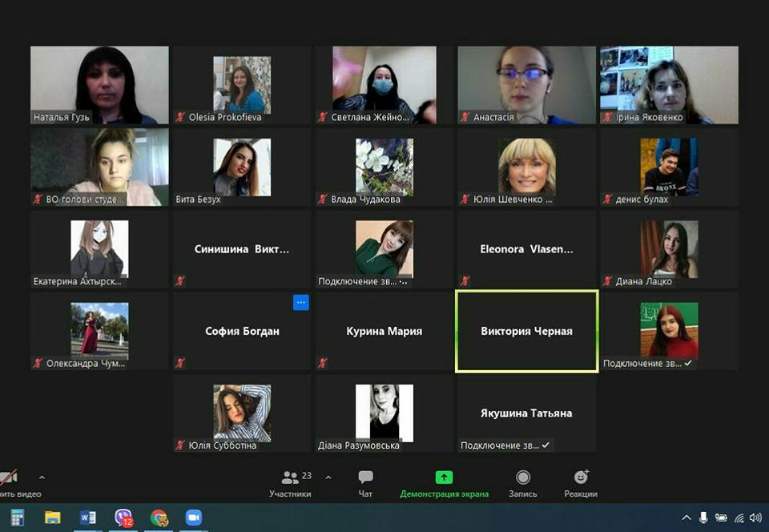Image resolution: width=769 pixels, height=532 pixels.
Task: Show hidden system tray icons
Action: coord(686,518)
